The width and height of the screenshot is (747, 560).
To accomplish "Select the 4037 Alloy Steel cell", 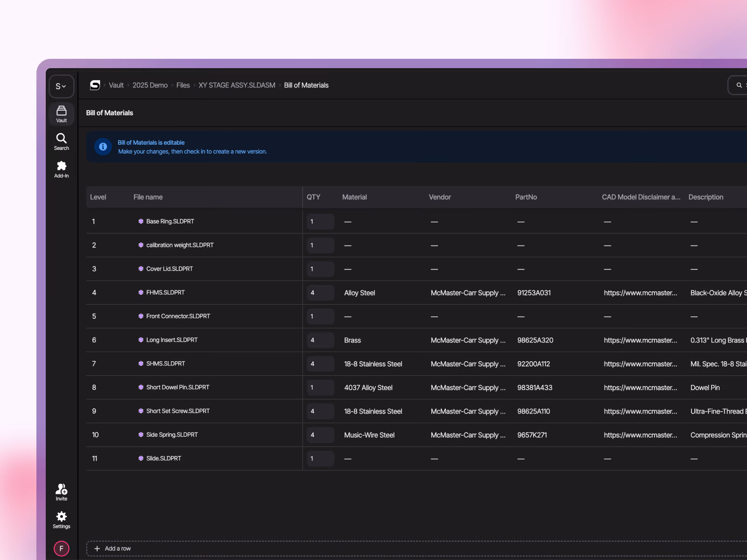I will pyautogui.click(x=368, y=388).
